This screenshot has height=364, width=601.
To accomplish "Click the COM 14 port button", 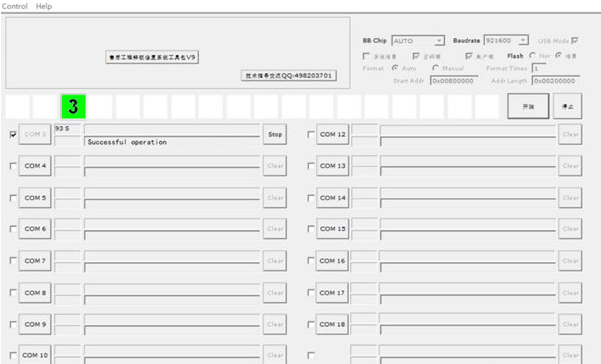I will pyautogui.click(x=333, y=198).
